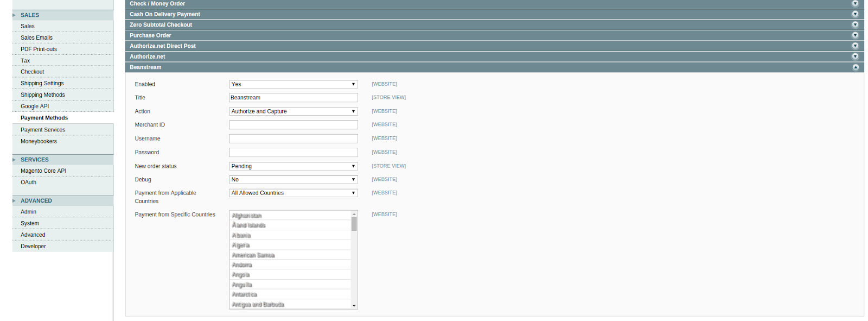
Task: Collapse SERVICES sidebar group triangle
Action: coord(14,160)
